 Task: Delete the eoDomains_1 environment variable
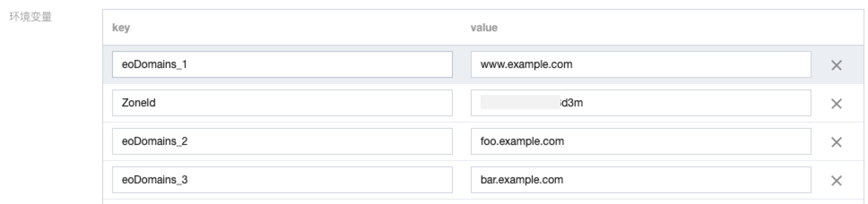pos(836,65)
